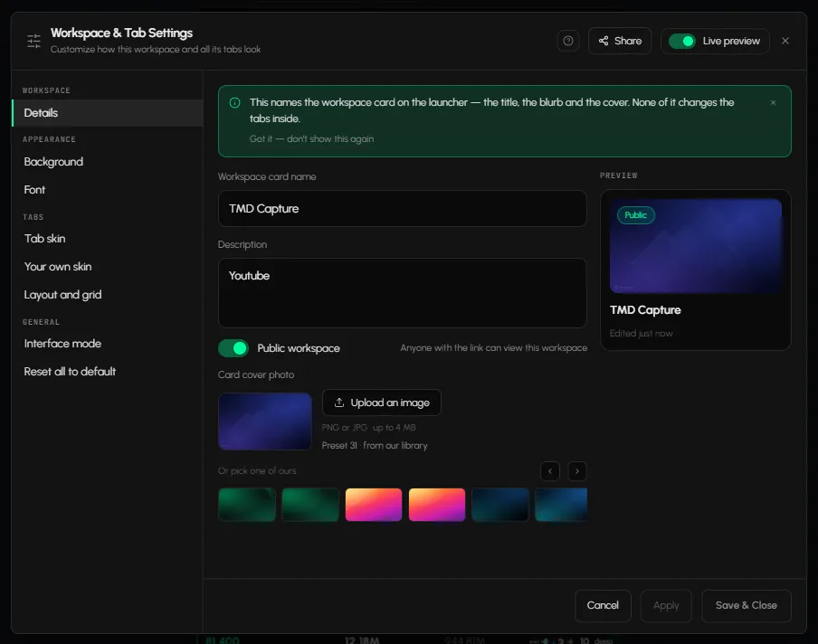Viewport: 818px width, 644px height.
Task: Click the Cancel button
Action: [603, 605]
